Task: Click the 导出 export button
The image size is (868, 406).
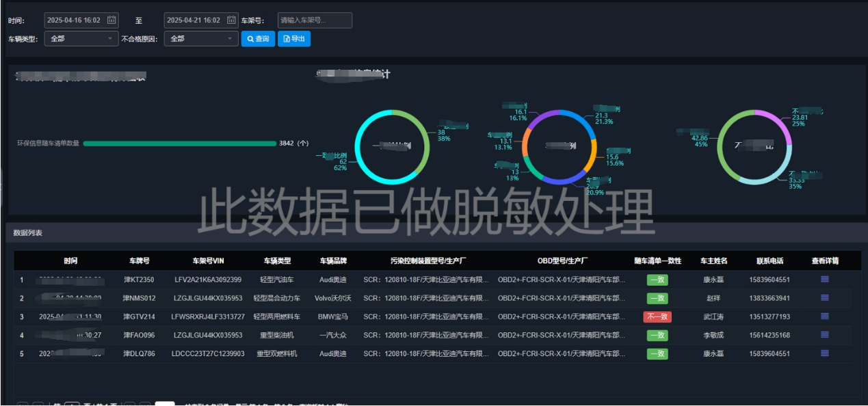Action: coord(294,39)
